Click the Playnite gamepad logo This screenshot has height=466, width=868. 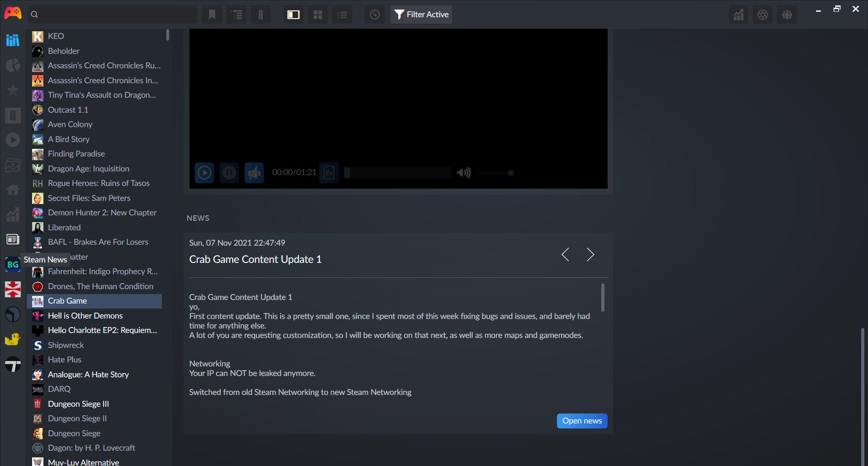tap(13, 14)
